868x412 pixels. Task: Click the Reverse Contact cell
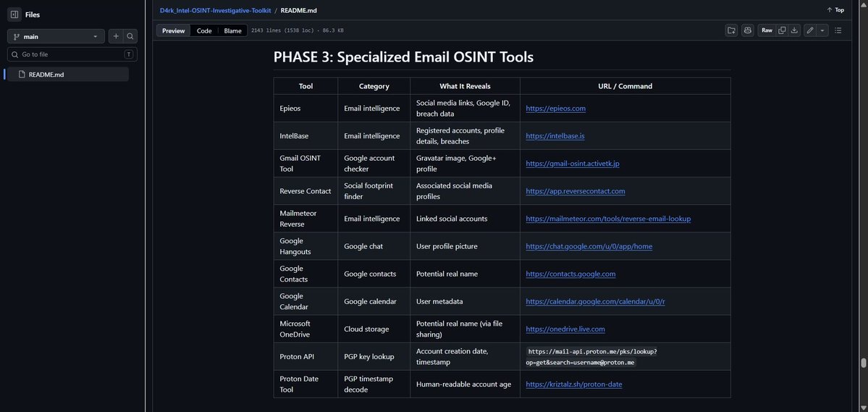tap(306, 191)
